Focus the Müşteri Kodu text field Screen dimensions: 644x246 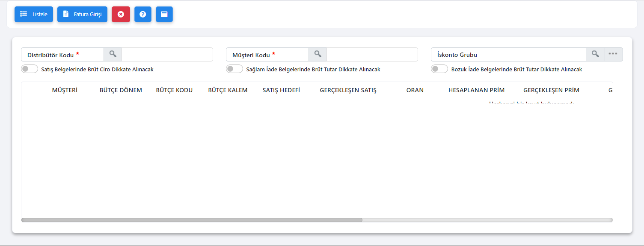[x=372, y=54]
